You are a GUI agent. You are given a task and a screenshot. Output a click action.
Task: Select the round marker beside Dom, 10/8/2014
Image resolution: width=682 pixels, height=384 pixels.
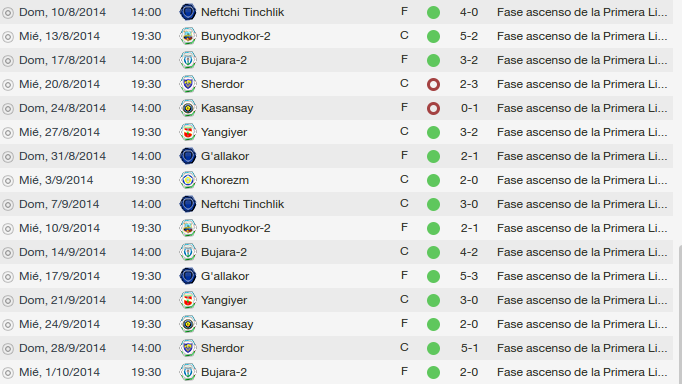pyautogui.click(x=8, y=13)
